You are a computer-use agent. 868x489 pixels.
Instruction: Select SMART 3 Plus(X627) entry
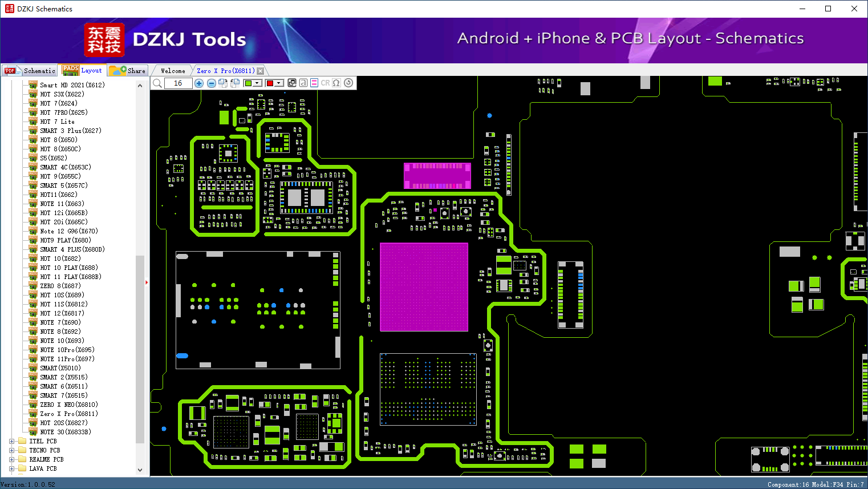pyautogui.click(x=71, y=131)
